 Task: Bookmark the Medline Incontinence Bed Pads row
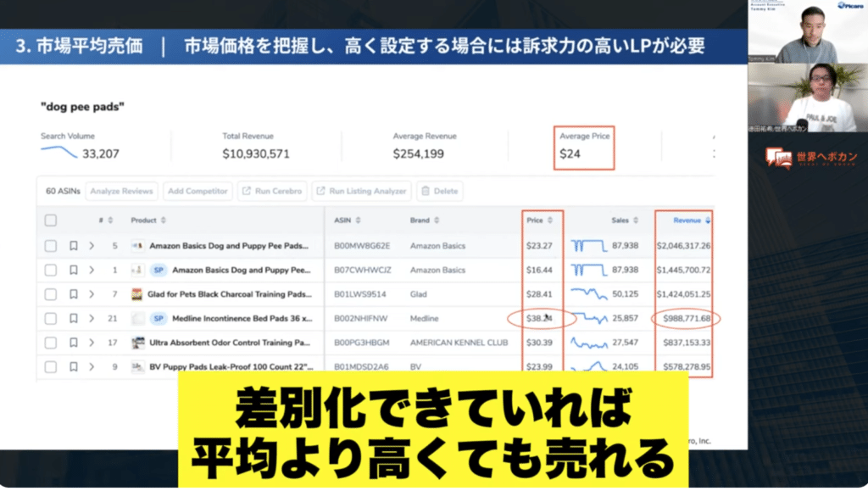coord(74,318)
